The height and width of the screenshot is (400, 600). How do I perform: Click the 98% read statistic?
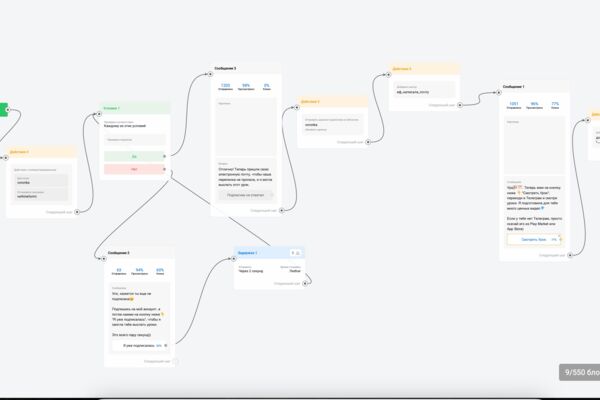tap(246, 85)
